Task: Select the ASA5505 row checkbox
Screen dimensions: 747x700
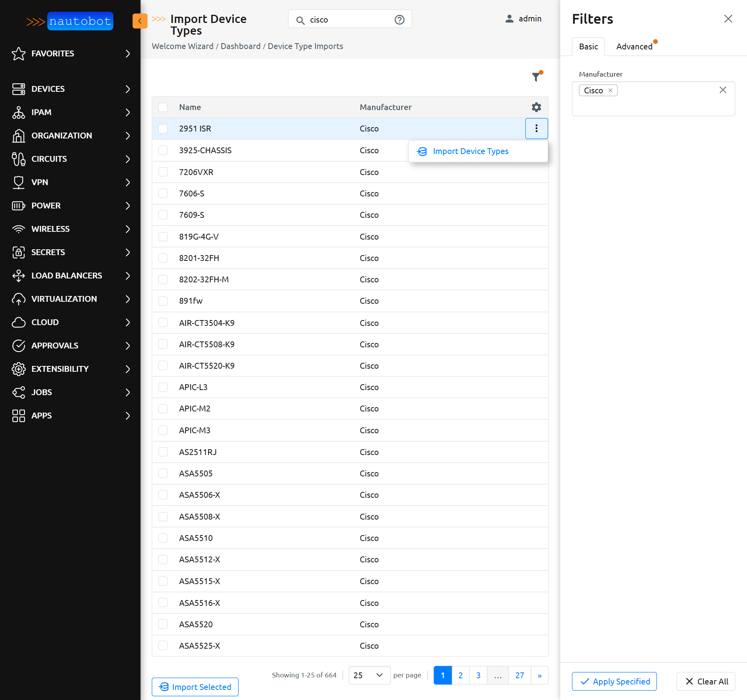Action: (x=163, y=473)
